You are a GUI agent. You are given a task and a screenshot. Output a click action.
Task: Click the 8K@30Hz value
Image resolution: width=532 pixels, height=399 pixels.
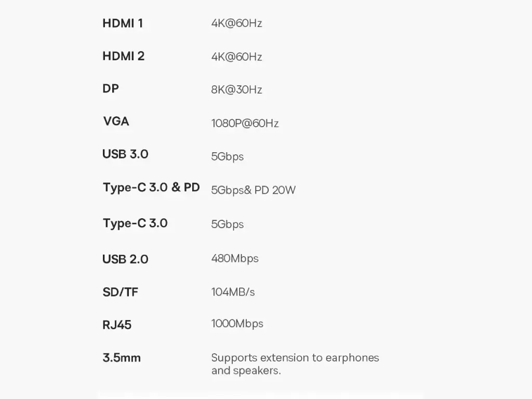coord(236,89)
